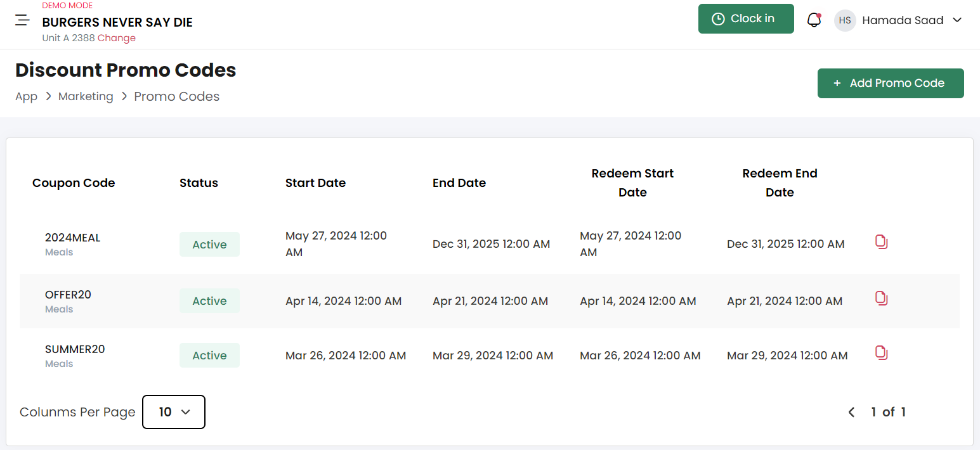This screenshot has height=450, width=980.
Task: Click the Start Date column header
Action: pos(315,183)
